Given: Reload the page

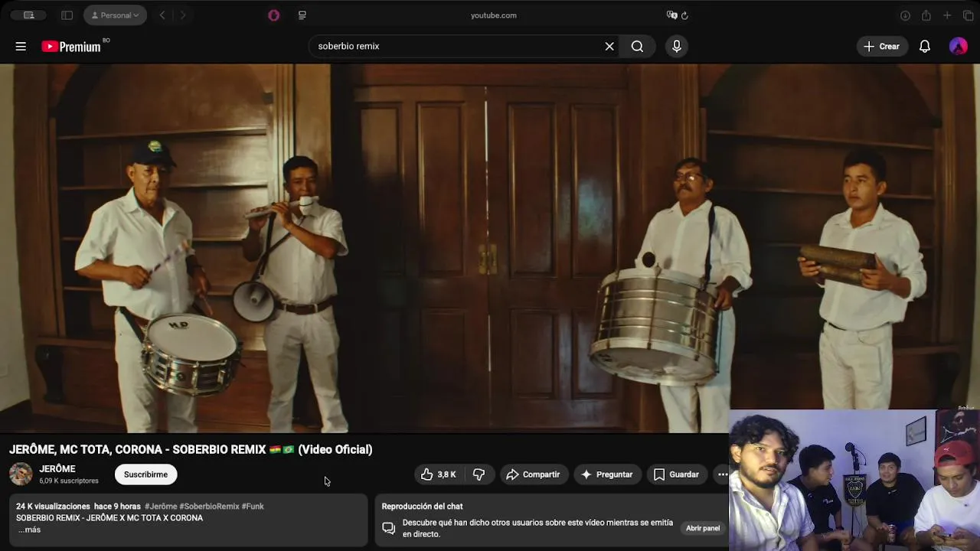Looking at the screenshot, I should [684, 15].
